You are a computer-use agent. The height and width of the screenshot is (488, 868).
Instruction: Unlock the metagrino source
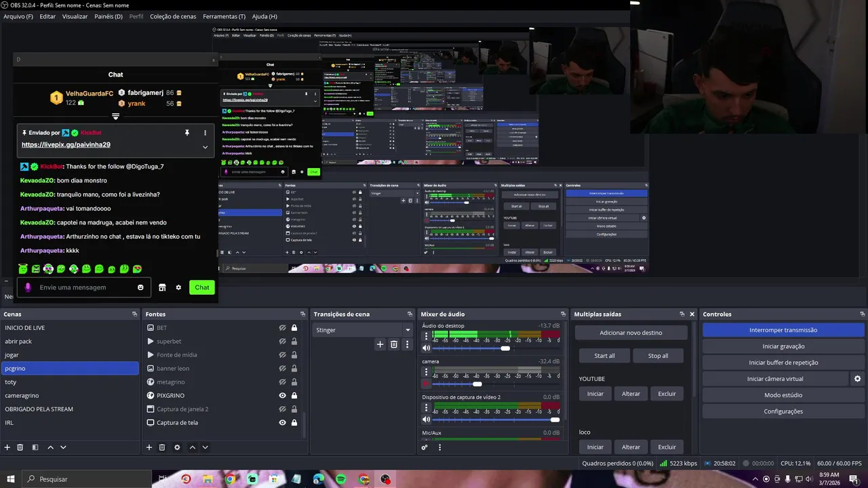pyautogui.click(x=294, y=382)
